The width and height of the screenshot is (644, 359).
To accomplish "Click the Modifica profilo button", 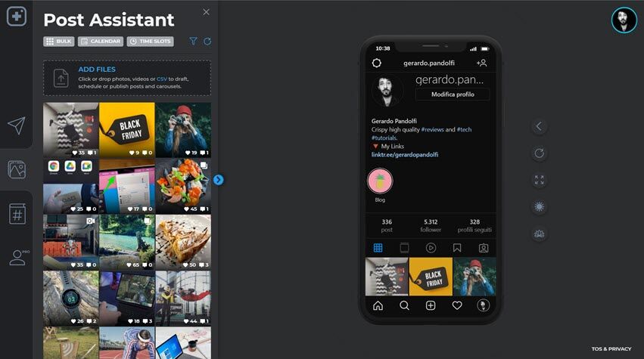I will click(x=453, y=94).
